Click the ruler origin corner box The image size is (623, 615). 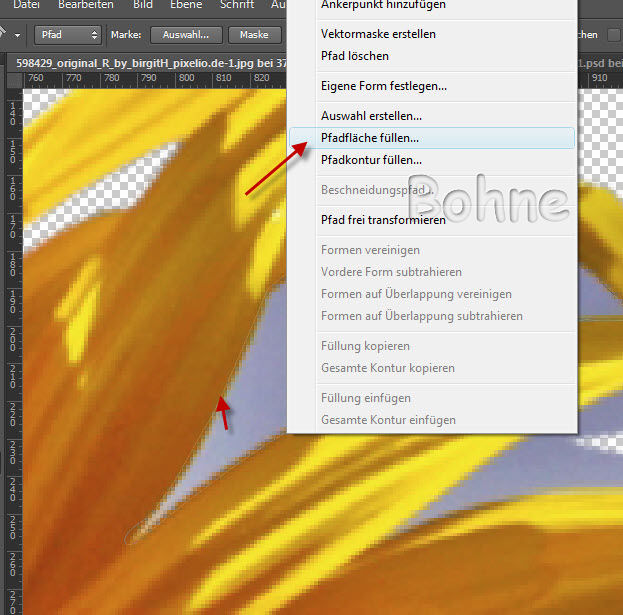click(12, 78)
